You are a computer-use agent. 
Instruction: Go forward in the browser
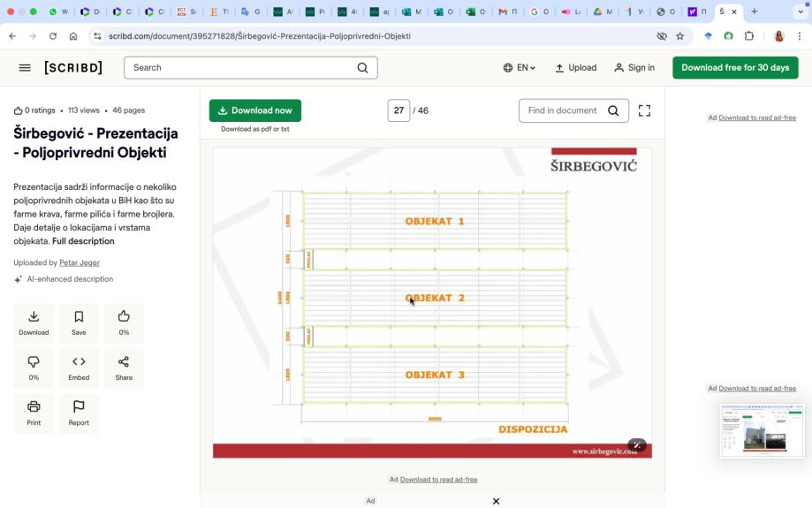pos(33,36)
